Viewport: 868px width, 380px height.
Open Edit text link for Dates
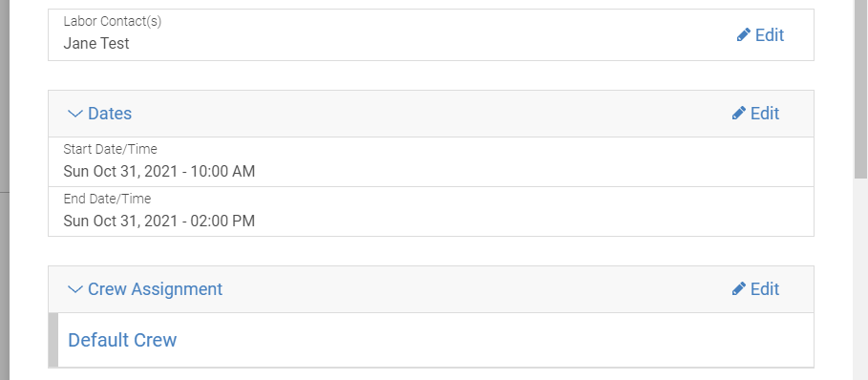765,113
